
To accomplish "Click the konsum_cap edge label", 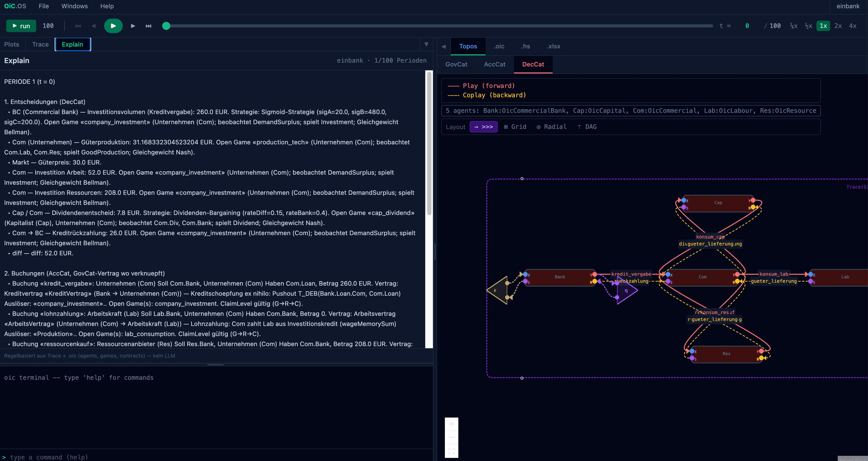I will (710, 237).
